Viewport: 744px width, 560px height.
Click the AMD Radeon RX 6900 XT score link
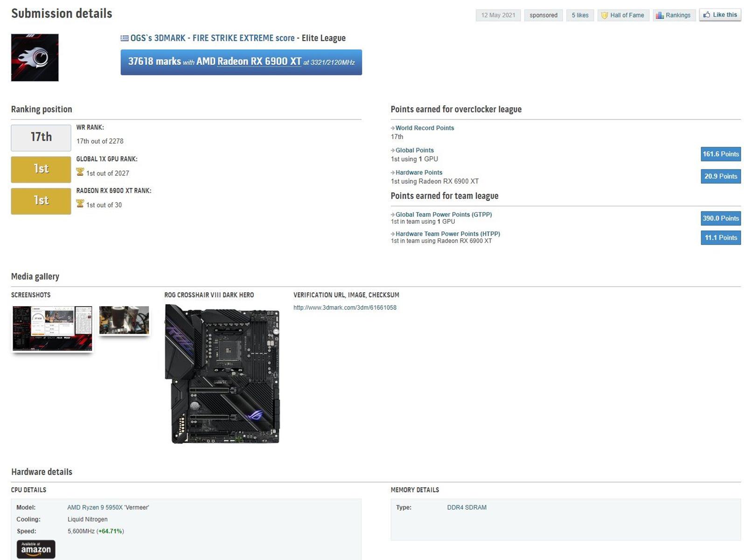[259, 62]
